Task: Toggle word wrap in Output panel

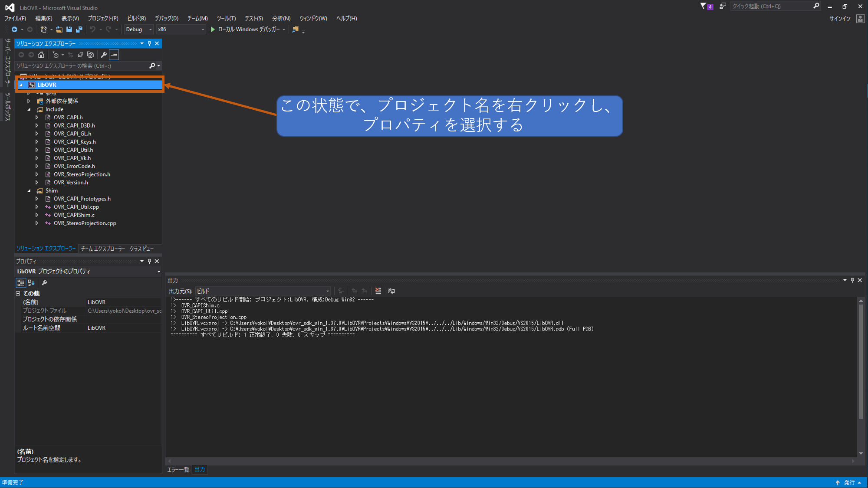Action: 391,291
